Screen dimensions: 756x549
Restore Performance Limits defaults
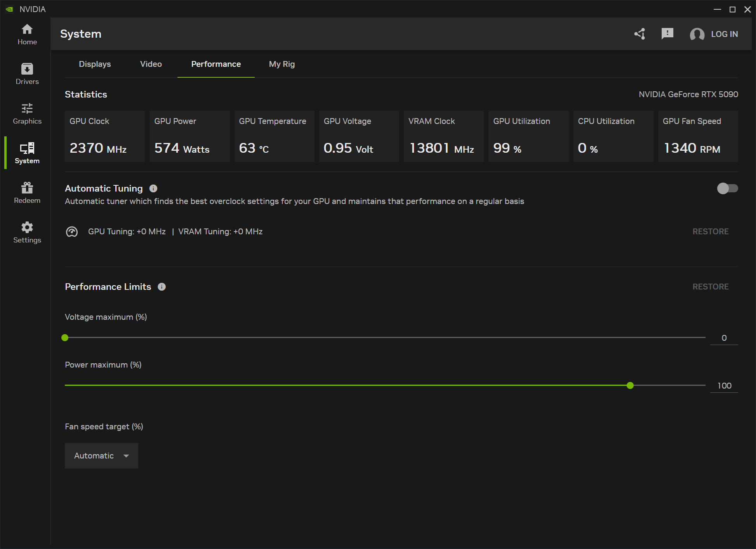coord(711,287)
